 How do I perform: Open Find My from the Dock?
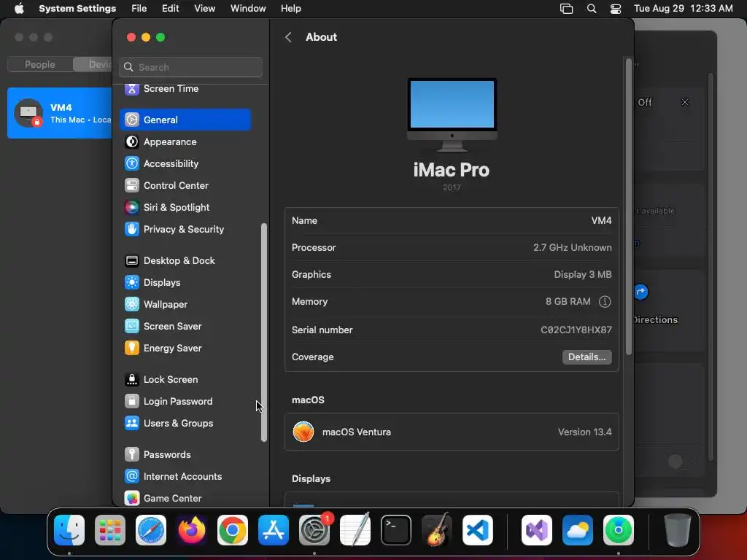pyautogui.click(x=619, y=530)
